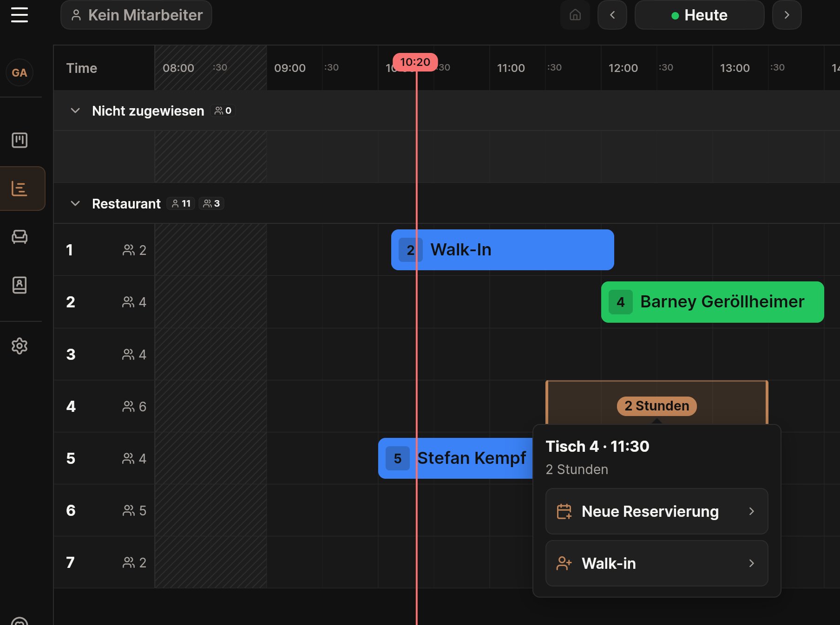Click party size 4 on Barney block

(x=621, y=302)
